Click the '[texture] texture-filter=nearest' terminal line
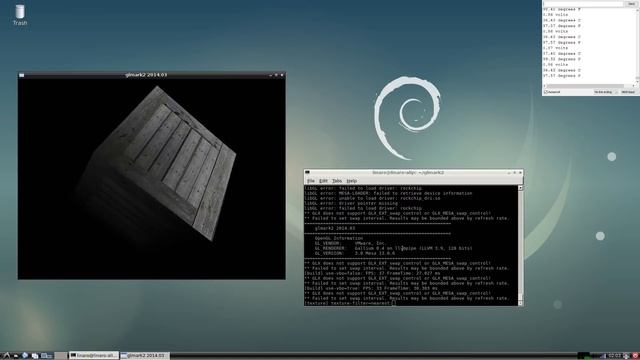 [x=347, y=303]
